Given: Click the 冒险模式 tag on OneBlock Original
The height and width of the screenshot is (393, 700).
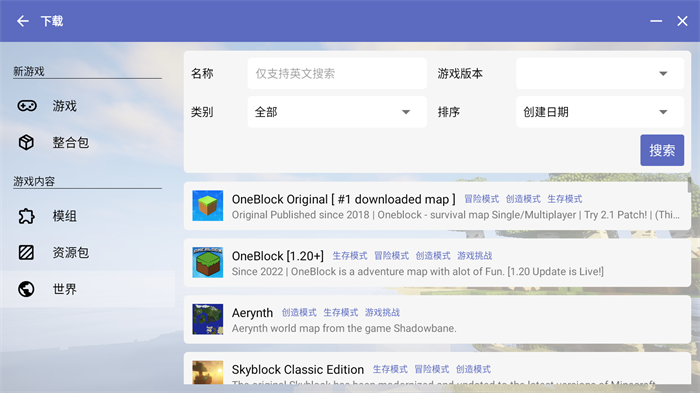Looking at the screenshot, I should click(x=481, y=199).
